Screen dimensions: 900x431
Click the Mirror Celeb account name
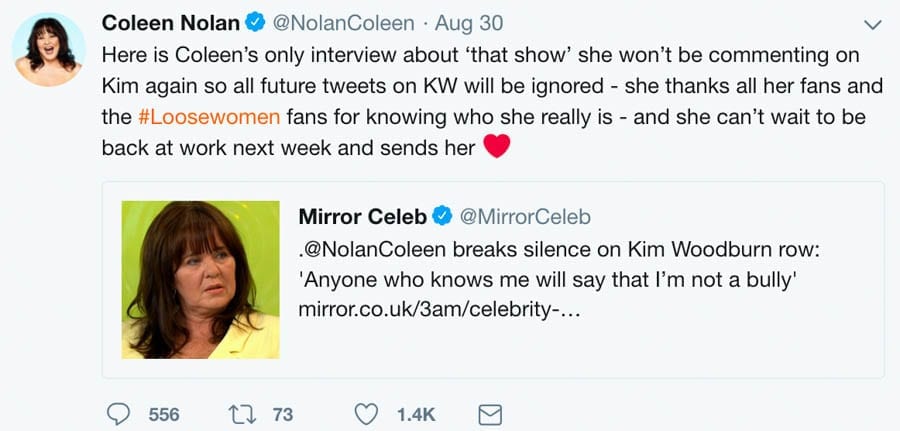(362, 216)
